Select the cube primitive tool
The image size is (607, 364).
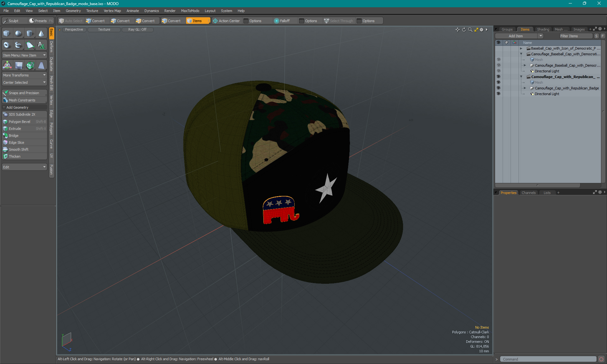pos(7,33)
